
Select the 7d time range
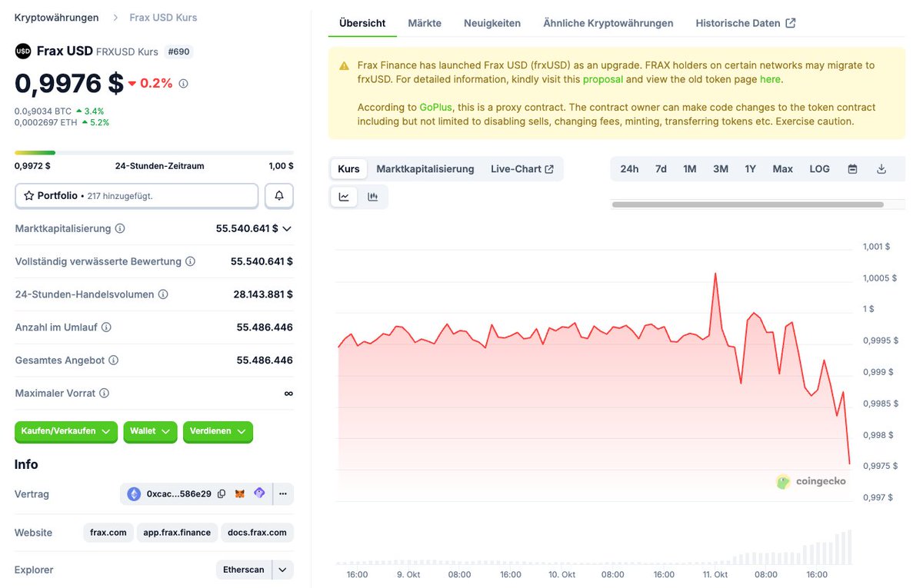661,169
